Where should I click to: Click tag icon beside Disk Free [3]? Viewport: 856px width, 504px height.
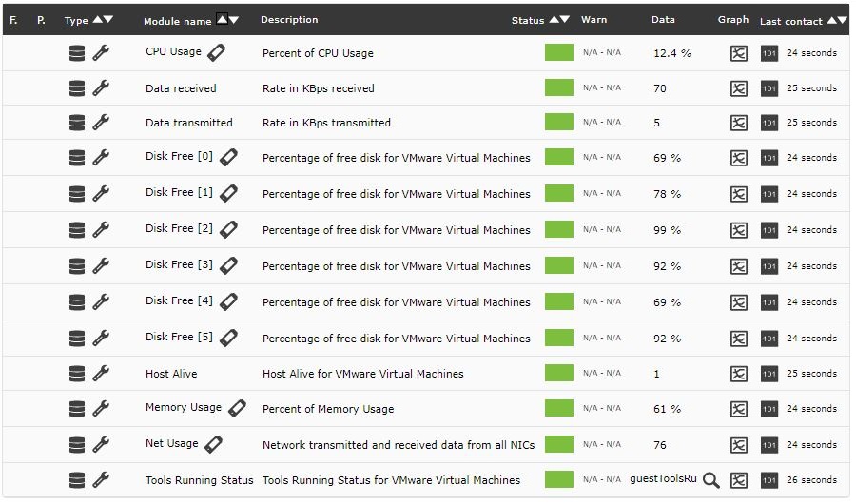point(228,266)
